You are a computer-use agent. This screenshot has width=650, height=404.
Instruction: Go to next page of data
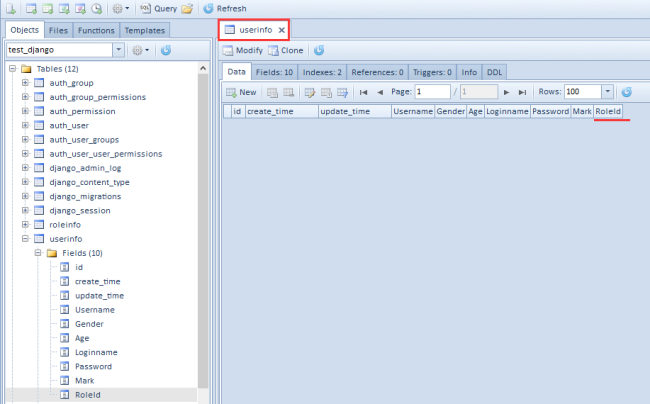[506, 92]
